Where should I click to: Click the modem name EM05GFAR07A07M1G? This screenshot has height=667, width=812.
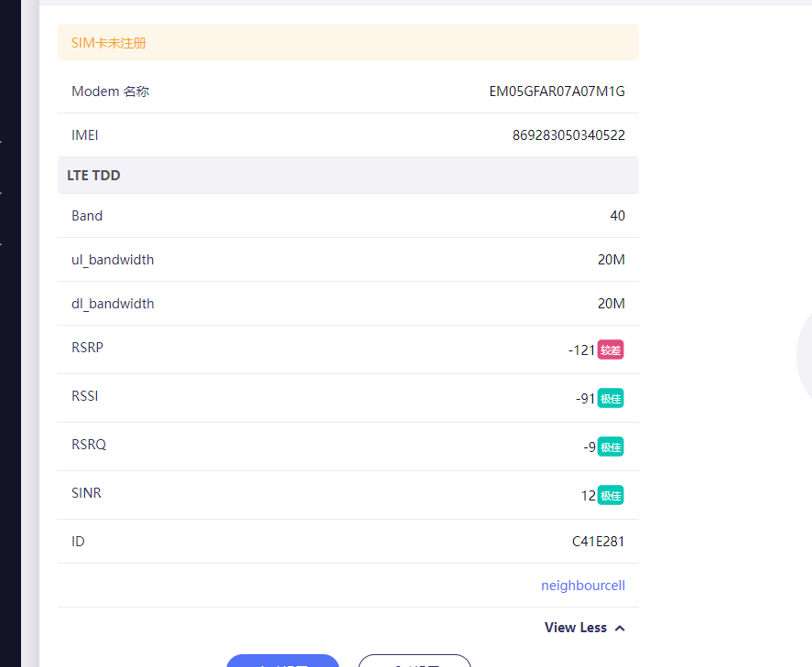557,91
